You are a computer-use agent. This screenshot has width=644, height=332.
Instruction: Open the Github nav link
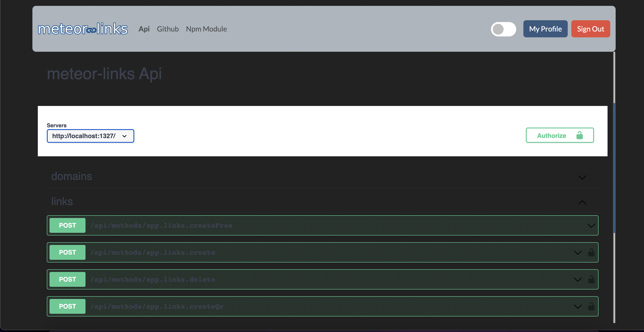click(x=168, y=29)
